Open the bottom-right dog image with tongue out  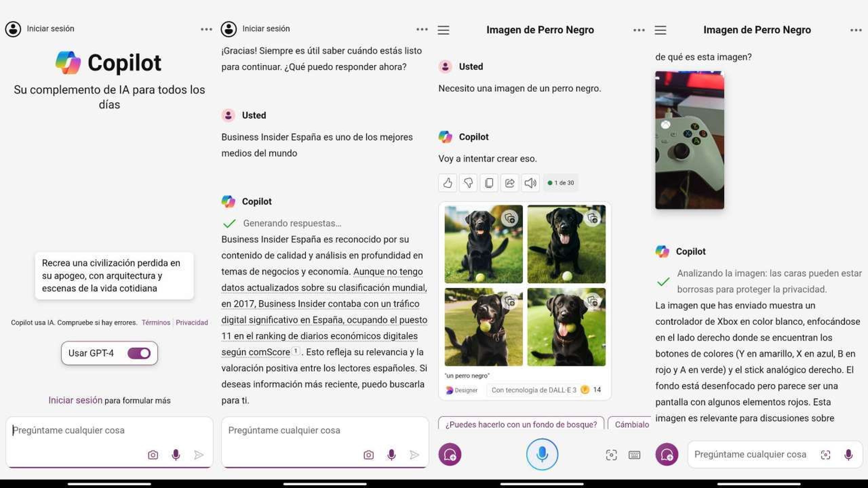pos(566,327)
